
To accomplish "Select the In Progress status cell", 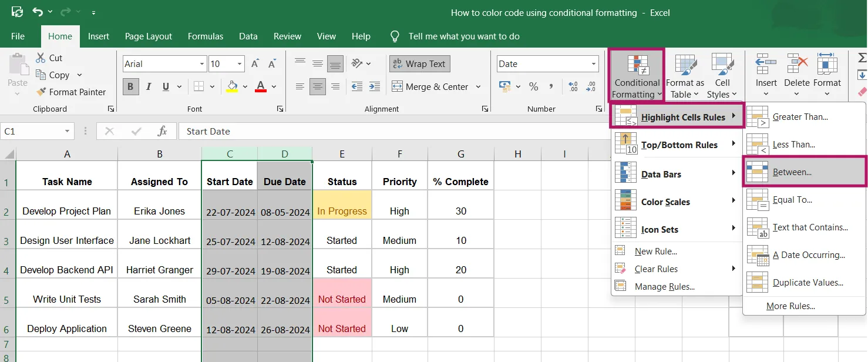I will [342, 205].
